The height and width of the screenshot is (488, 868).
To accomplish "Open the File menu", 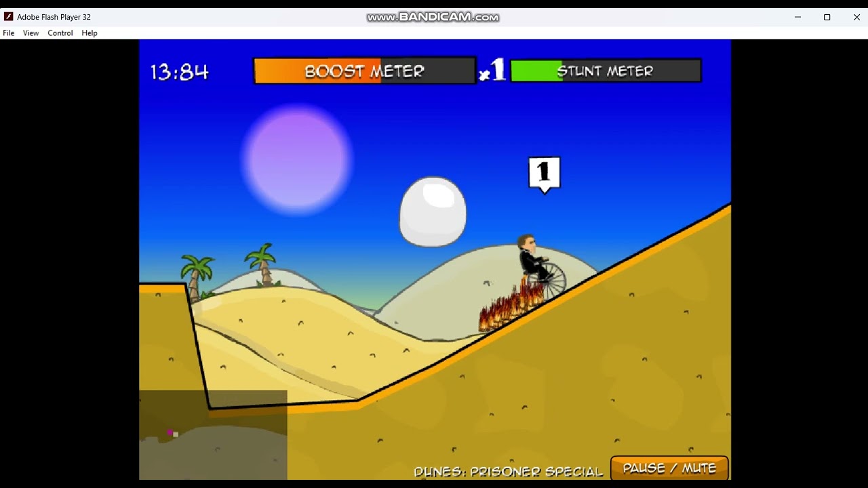I will tap(9, 33).
